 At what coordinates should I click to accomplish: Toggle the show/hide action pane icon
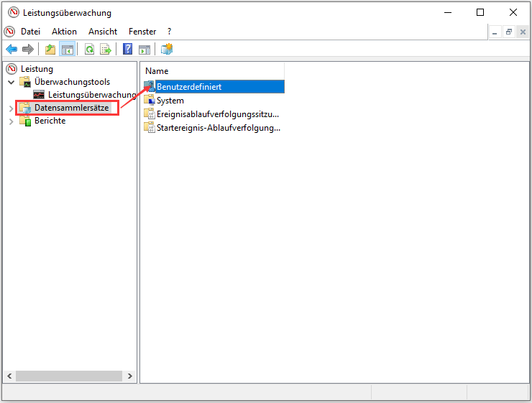click(145, 50)
